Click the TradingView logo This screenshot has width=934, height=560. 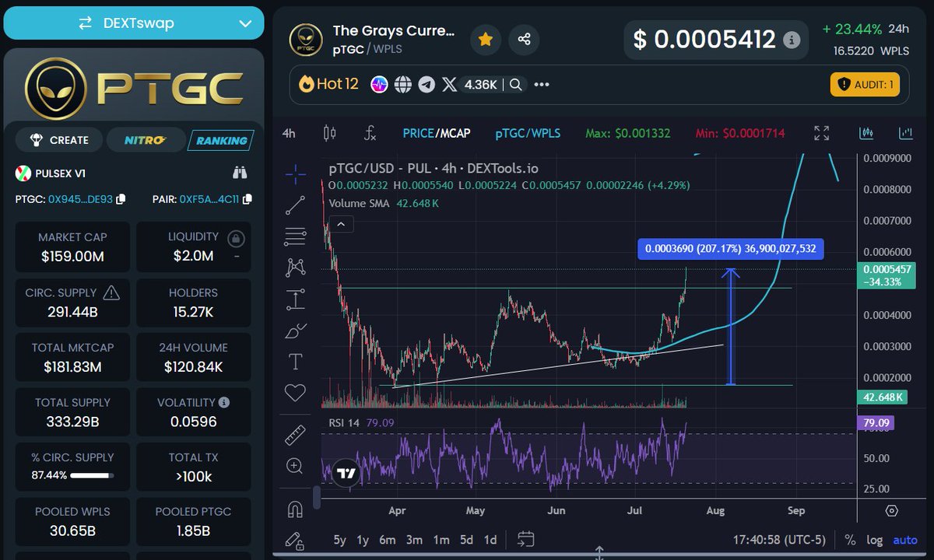click(346, 474)
